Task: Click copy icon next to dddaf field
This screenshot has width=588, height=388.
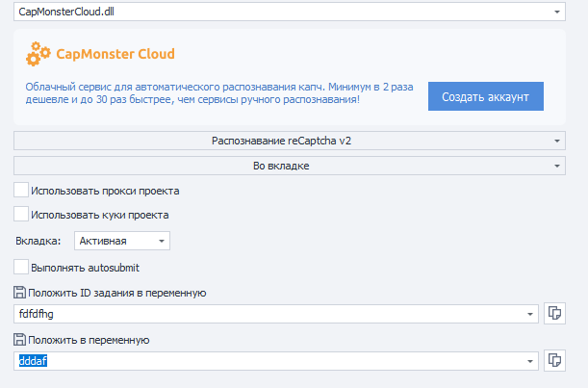Action: click(x=554, y=360)
